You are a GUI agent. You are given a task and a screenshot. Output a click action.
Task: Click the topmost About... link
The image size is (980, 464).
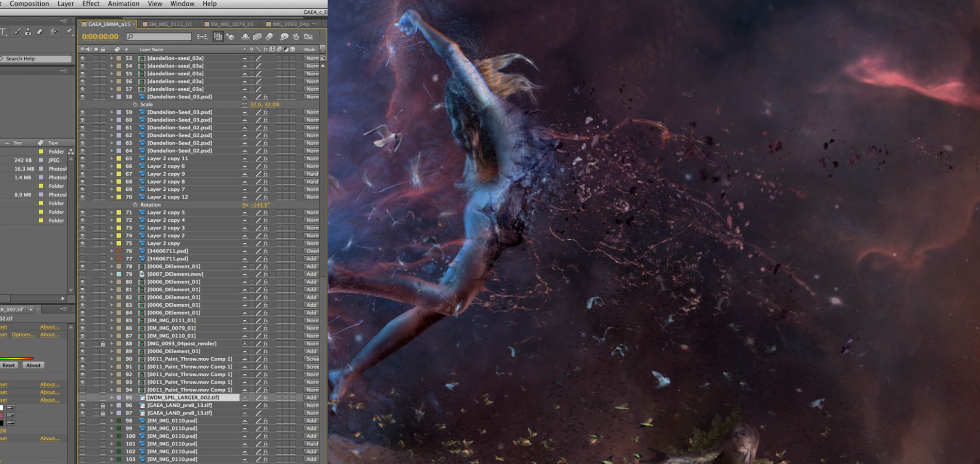click(x=50, y=327)
